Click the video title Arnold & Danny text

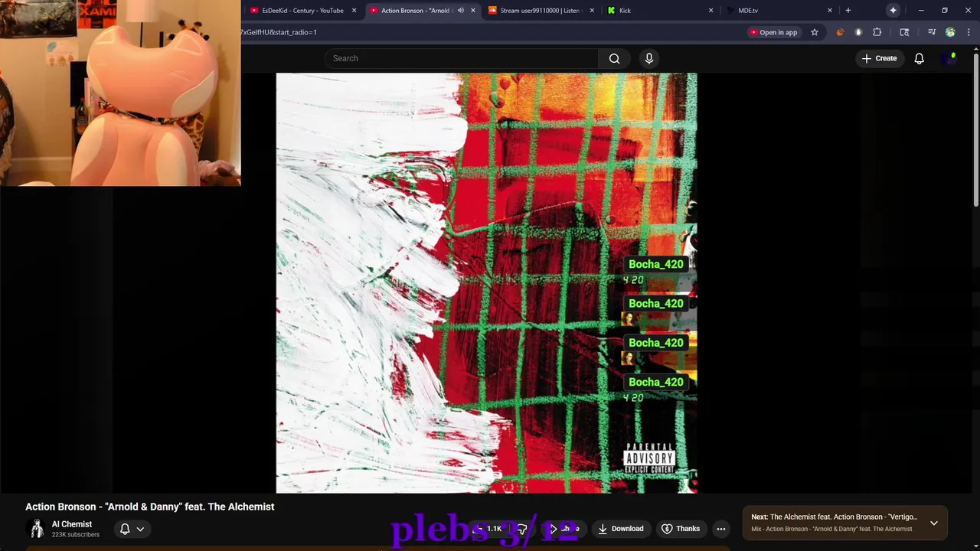(x=149, y=507)
